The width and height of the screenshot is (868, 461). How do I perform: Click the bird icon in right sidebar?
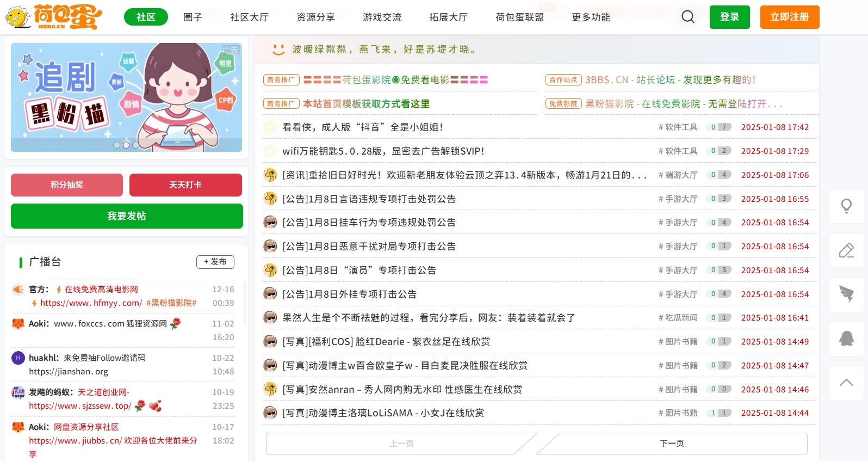pos(846,294)
